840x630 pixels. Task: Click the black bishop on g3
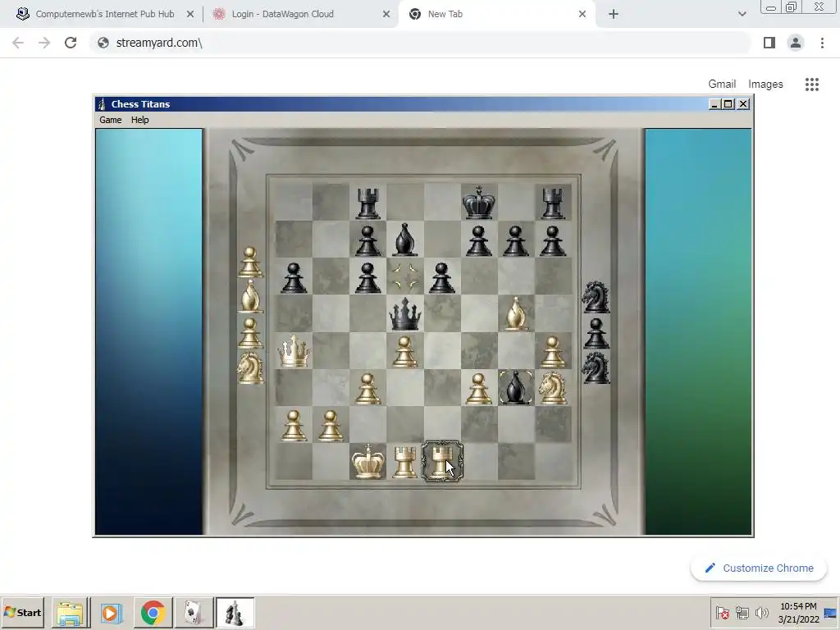(515, 387)
